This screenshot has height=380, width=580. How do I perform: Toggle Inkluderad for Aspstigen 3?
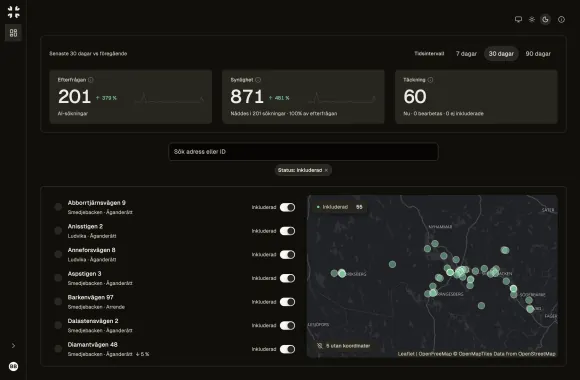click(287, 278)
